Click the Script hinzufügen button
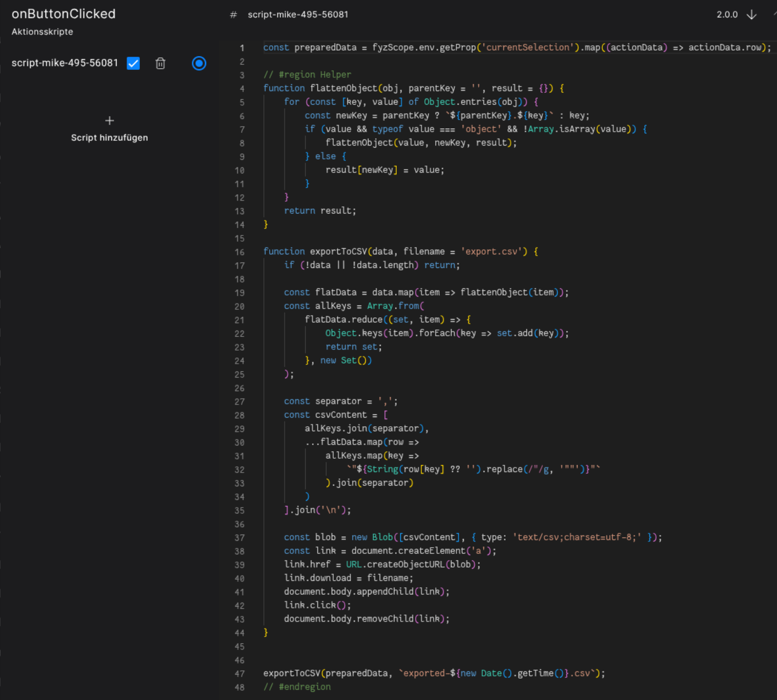Viewport: 777px width, 700px height. coord(109,137)
